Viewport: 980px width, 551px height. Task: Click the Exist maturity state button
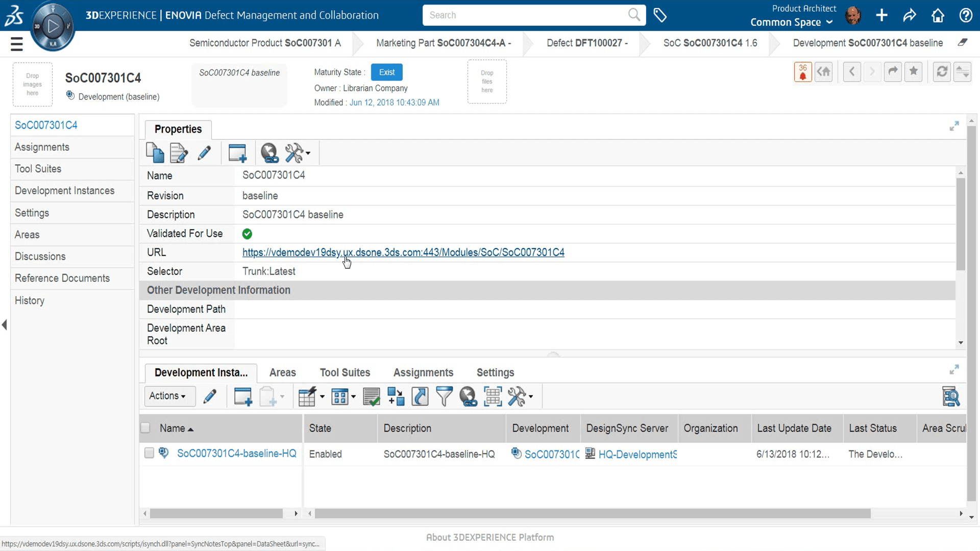[x=387, y=72]
